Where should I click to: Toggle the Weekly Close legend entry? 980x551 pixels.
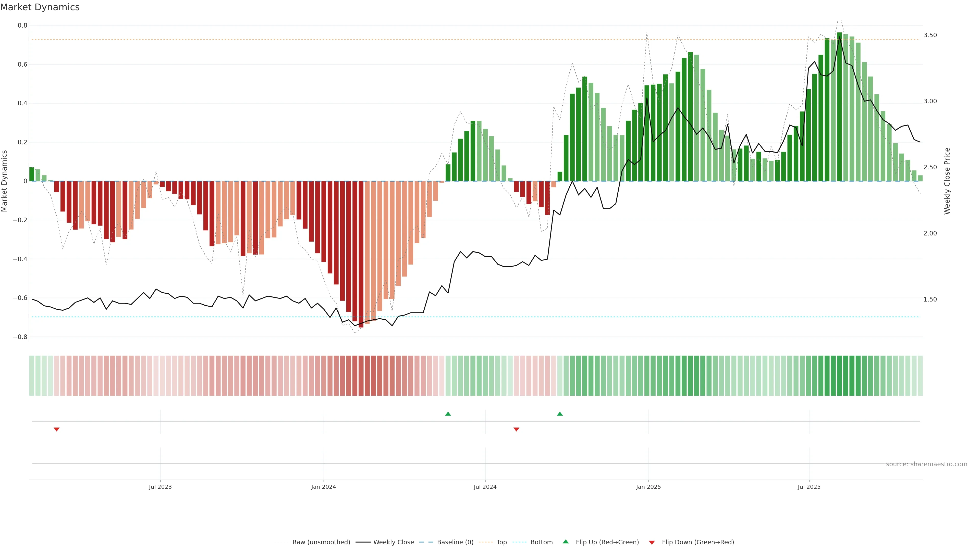(393, 542)
